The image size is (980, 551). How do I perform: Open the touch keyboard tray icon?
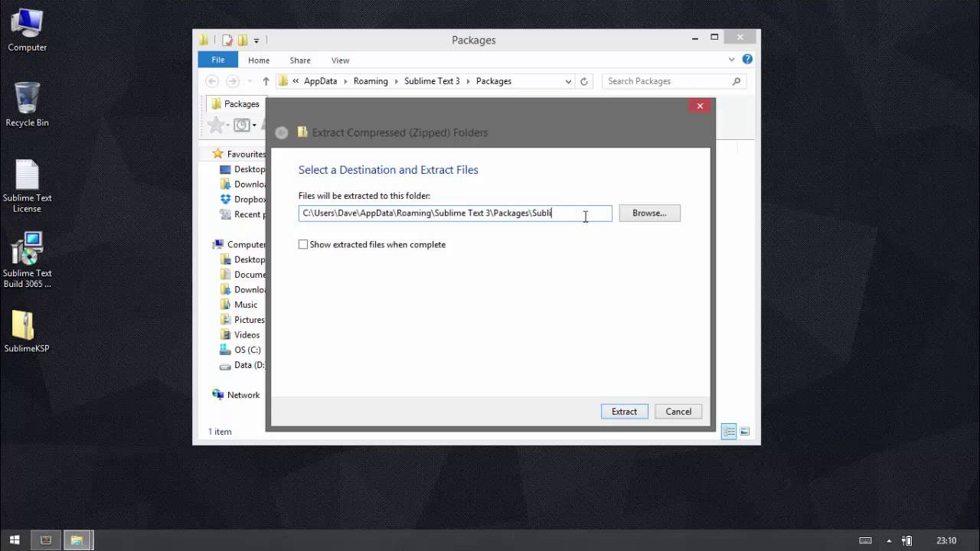pos(865,540)
